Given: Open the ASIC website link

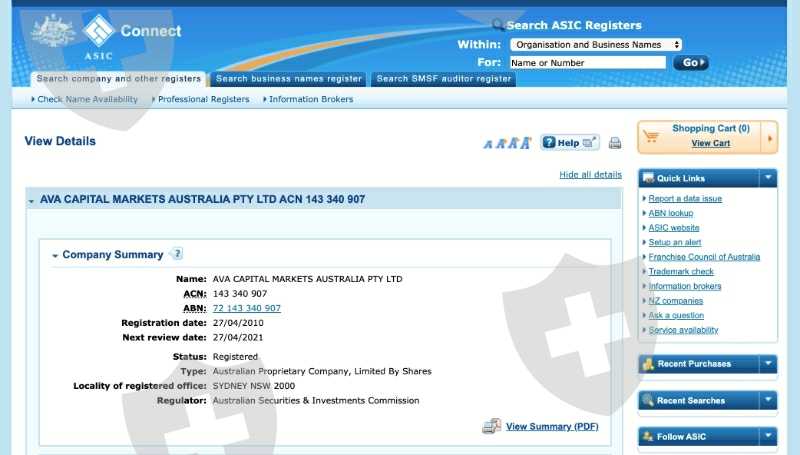Looking at the screenshot, I should pos(673,228).
